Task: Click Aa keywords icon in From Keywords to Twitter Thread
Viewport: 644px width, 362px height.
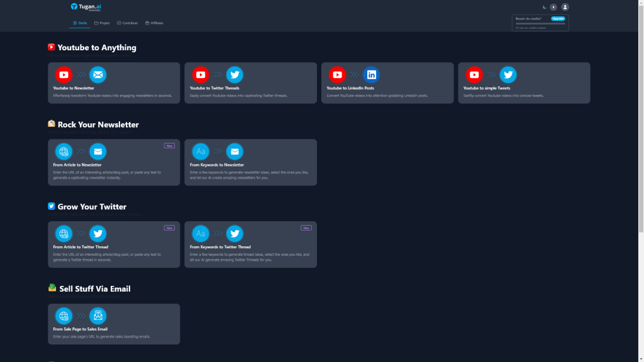Action: coord(201,234)
